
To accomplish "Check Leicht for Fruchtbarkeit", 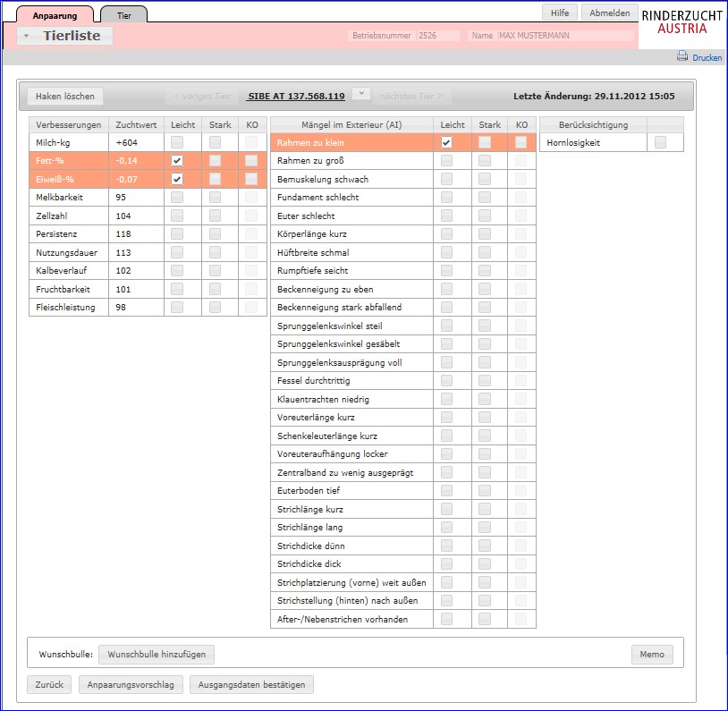I will click(177, 289).
